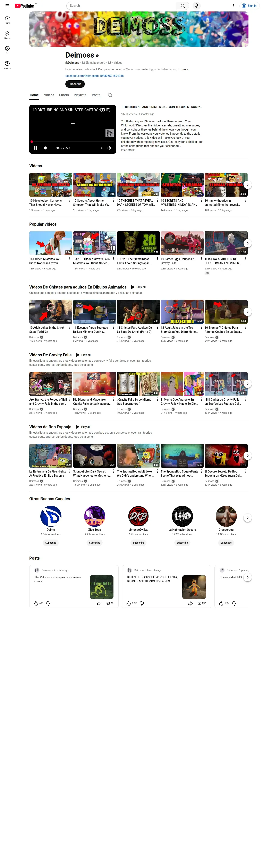Collapse featured player controls chevron
The width and height of the screenshot is (263, 868).
[102, 148]
